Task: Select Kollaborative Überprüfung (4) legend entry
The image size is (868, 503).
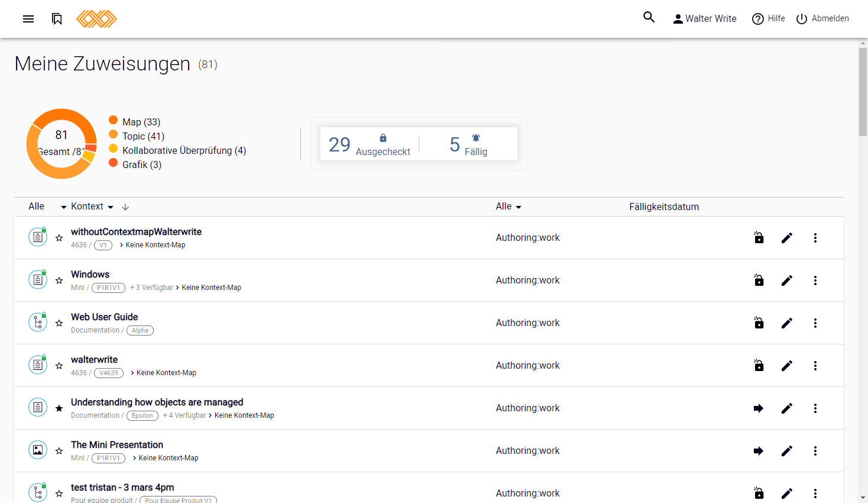Action: 177,150
